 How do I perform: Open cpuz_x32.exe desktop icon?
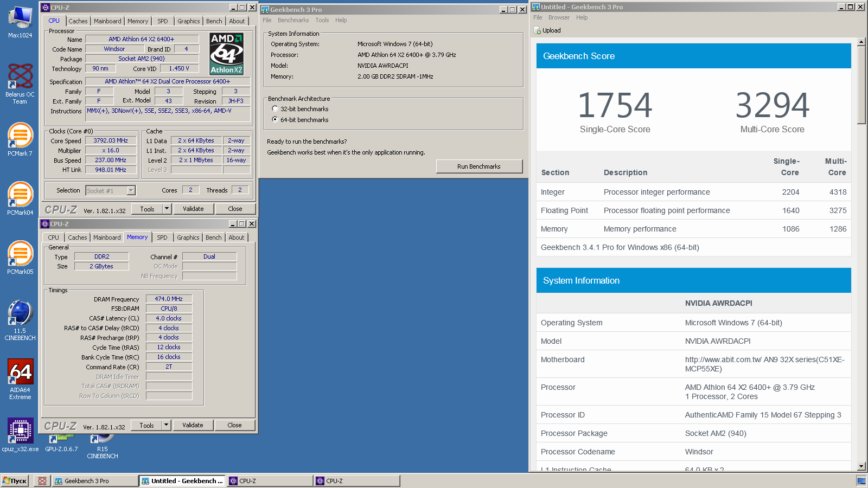[20, 435]
